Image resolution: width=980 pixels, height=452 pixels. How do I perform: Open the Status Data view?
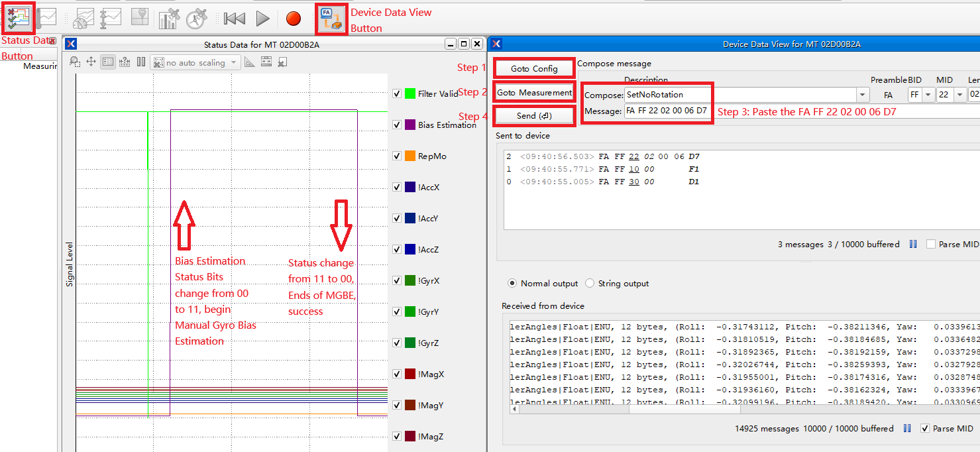coord(17,18)
